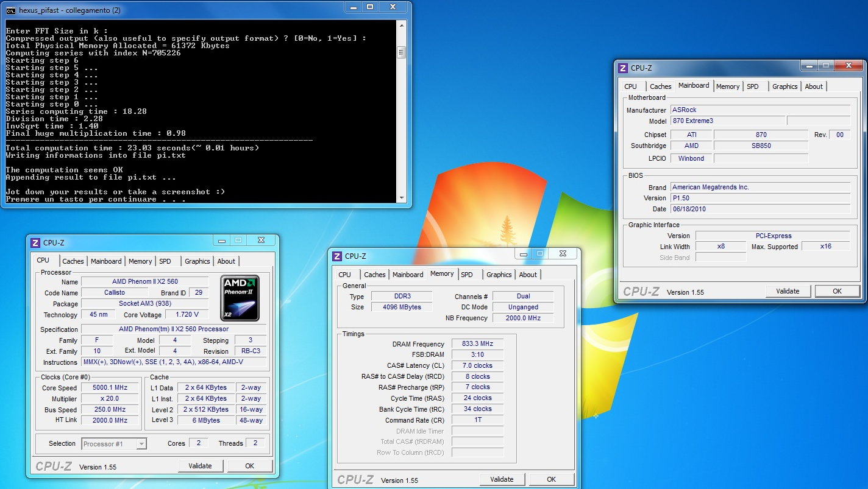This screenshot has width=868, height=489.
Task: Click the CPU-Z logo icon in Memory window title bar
Action: 337,256
